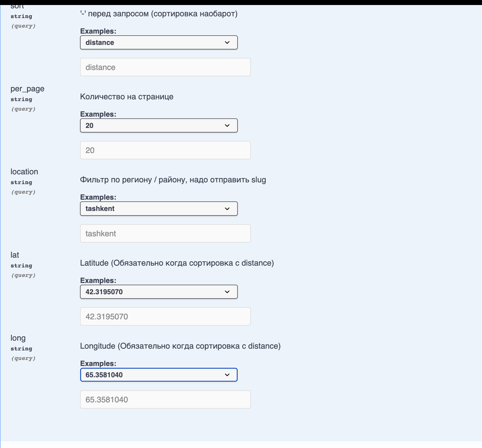Click the sort input field with distance placeholder
The width and height of the screenshot is (482, 448).
click(165, 67)
